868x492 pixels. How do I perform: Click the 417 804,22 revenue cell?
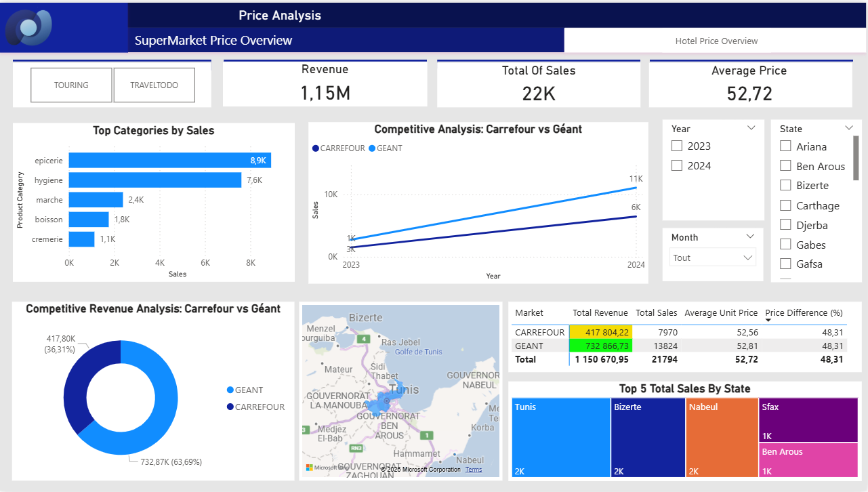(600, 333)
